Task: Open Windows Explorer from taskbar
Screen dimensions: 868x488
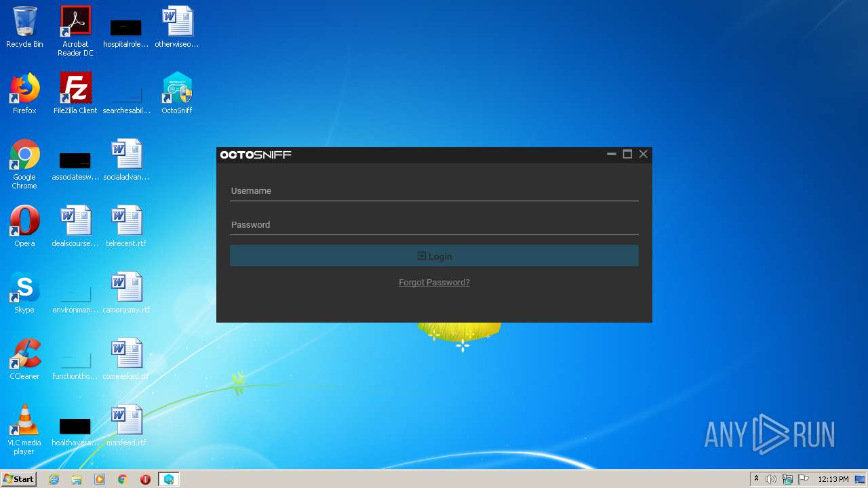Action: [x=77, y=479]
